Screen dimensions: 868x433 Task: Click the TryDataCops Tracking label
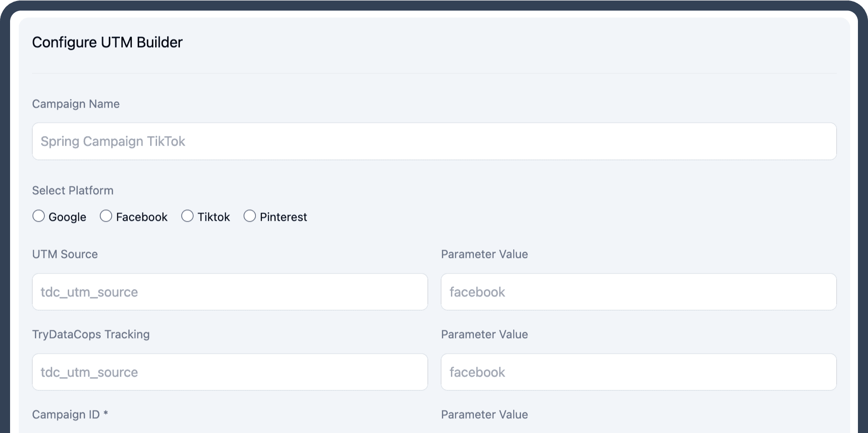[91, 334]
